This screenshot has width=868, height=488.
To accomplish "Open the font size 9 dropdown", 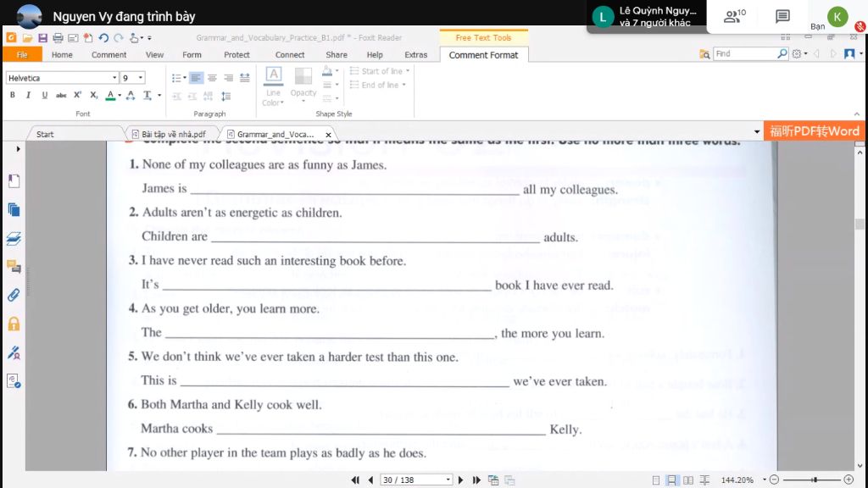I will point(141,78).
